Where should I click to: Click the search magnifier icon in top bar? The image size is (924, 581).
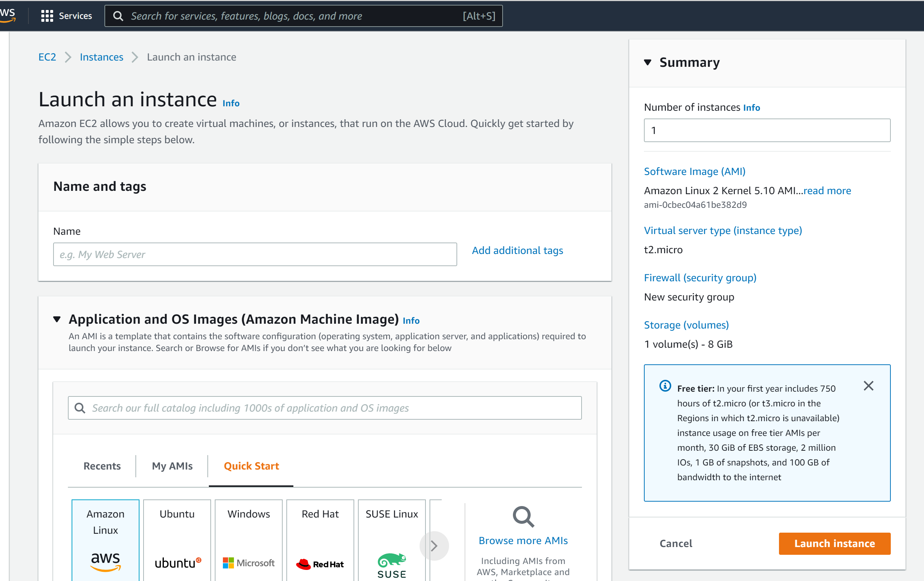tap(118, 16)
